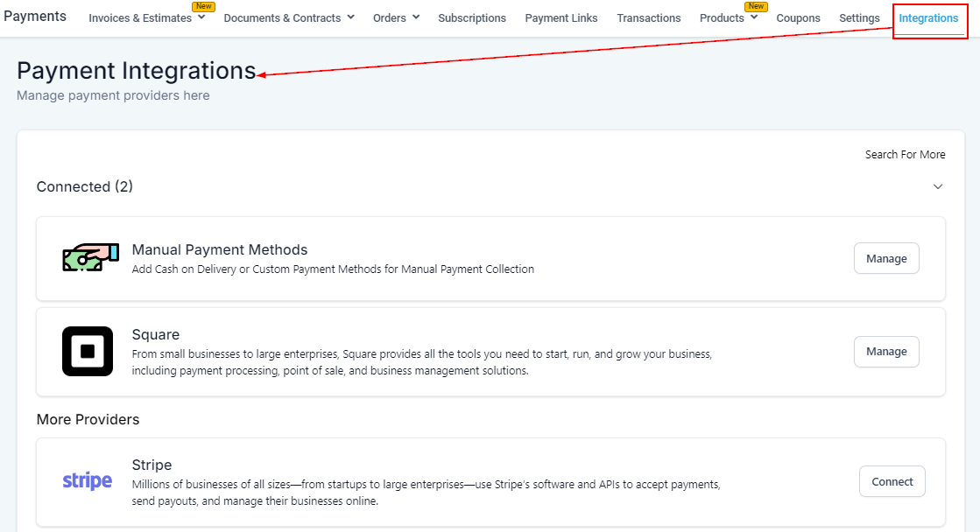The height and width of the screenshot is (532, 980).
Task: Click Manage for Square
Action: click(886, 352)
